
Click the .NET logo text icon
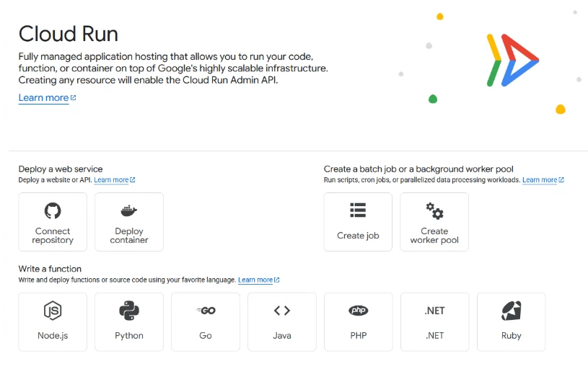[x=434, y=311]
